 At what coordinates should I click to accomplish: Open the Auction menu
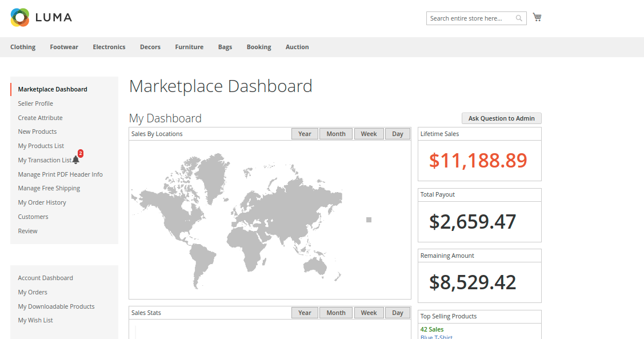point(297,47)
